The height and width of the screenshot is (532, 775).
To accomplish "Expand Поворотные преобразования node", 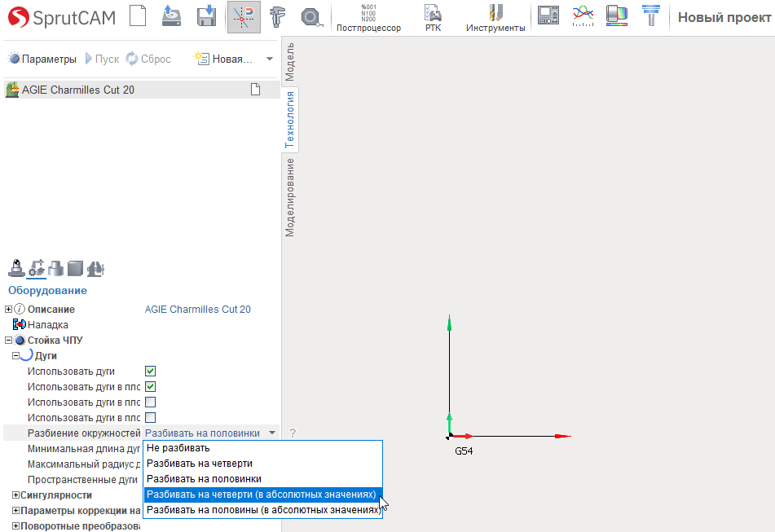I will coord(15,526).
